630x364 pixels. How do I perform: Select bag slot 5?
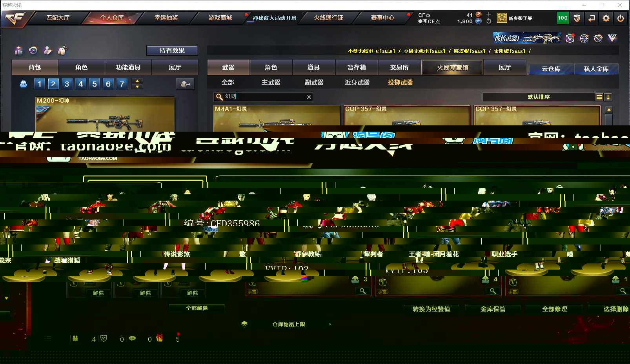point(95,84)
